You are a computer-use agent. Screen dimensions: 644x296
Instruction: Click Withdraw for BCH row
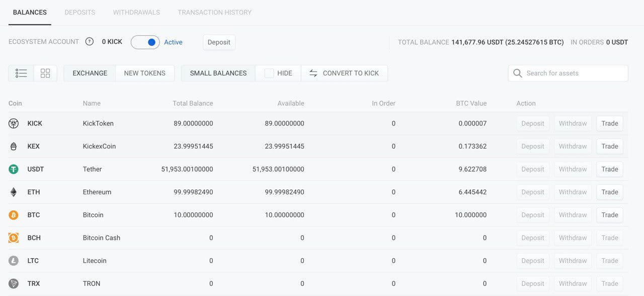point(573,238)
